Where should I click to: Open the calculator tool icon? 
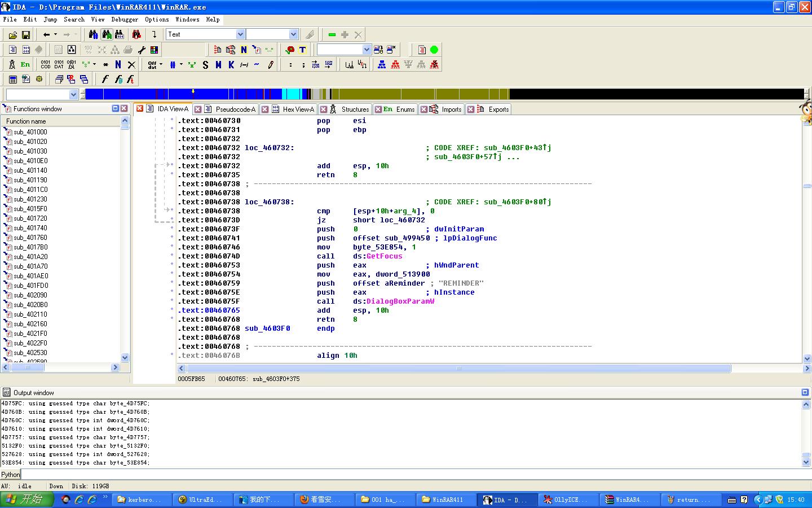coord(12,80)
